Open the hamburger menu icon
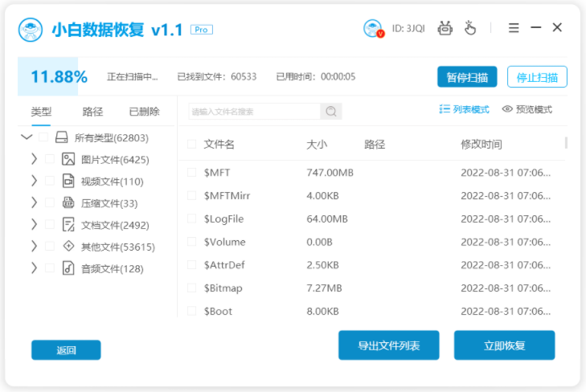The image size is (586, 392). tap(514, 28)
